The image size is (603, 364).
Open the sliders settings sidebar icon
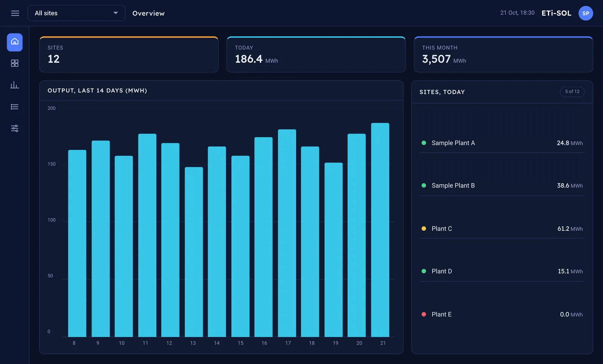point(15,128)
